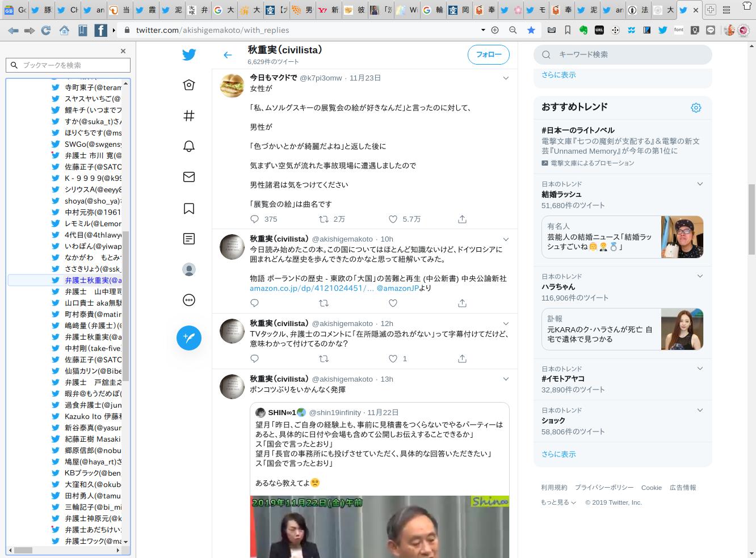
Task: Focus the キーワード検索 search field
Action: [x=623, y=54]
